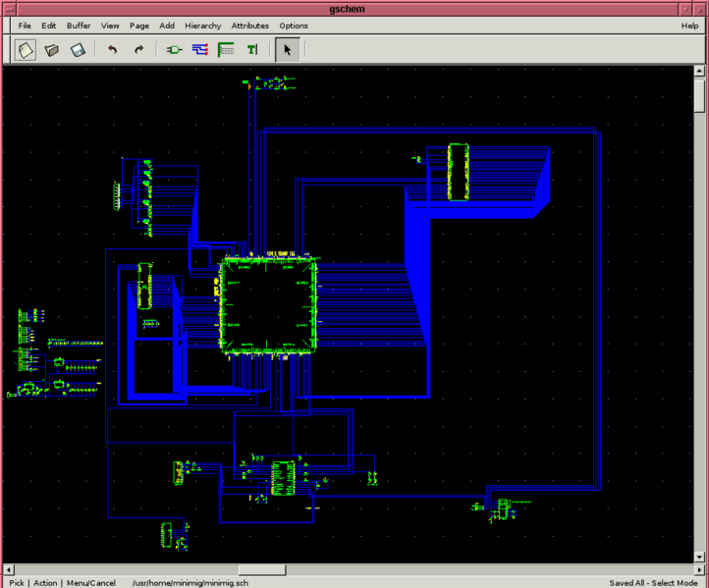Select the Add Bus tool

point(226,49)
